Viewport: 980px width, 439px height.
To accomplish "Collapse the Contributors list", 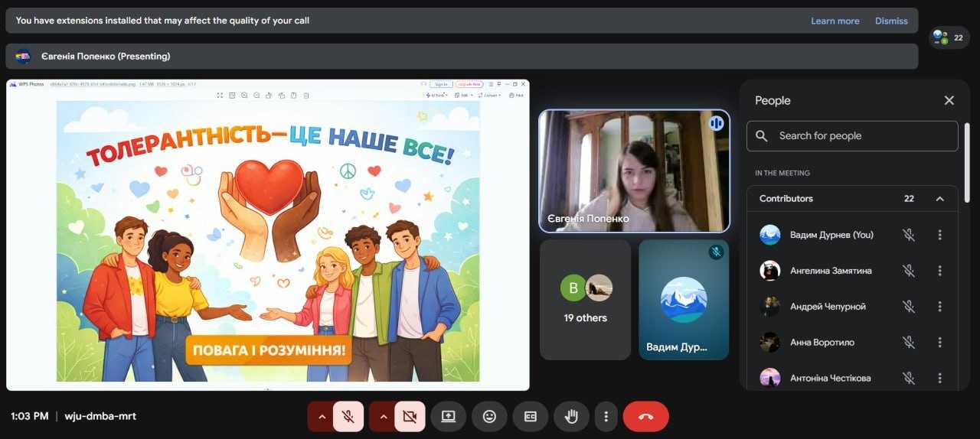I will pyautogui.click(x=939, y=199).
